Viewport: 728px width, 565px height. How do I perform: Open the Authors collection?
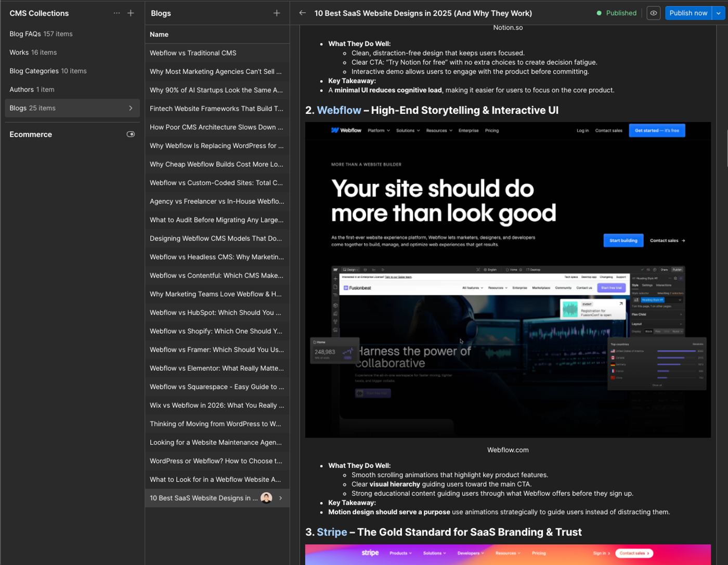pyautogui.click(x=72, y=89)
